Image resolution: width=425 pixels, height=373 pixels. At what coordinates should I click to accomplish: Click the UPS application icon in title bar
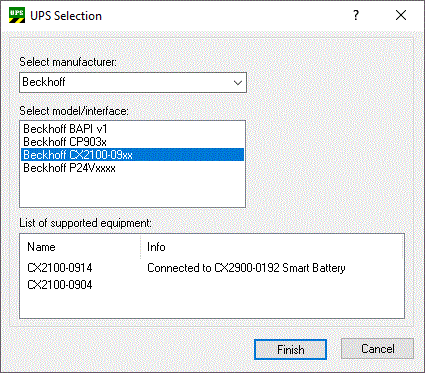pyautogui.click(x=17, y=15)
